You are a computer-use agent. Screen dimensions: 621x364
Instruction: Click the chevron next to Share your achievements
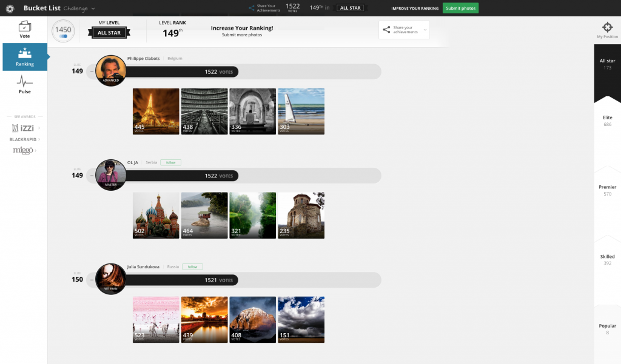(425, 30)
